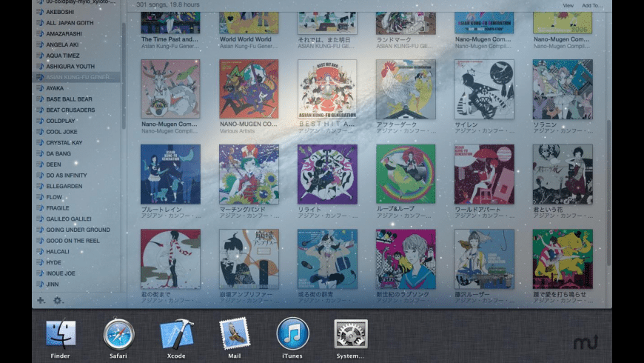The width and height of the screenshot is (644, 363).
Task: Open the サイレン album cover
Action: (x=484, y=89)
